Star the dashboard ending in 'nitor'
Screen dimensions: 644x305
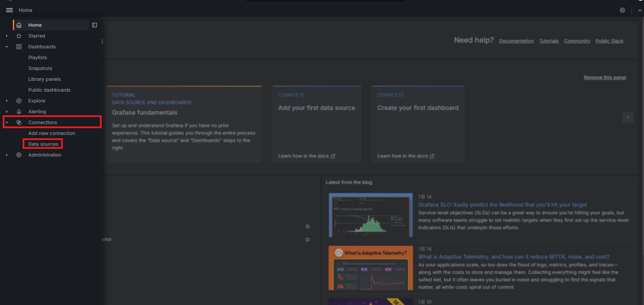pos(308,239)
